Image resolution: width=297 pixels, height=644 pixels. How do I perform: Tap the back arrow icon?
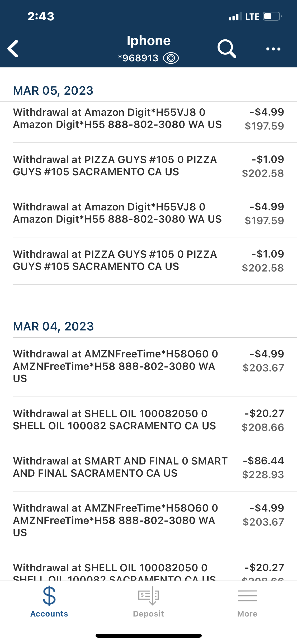point(13,49)
